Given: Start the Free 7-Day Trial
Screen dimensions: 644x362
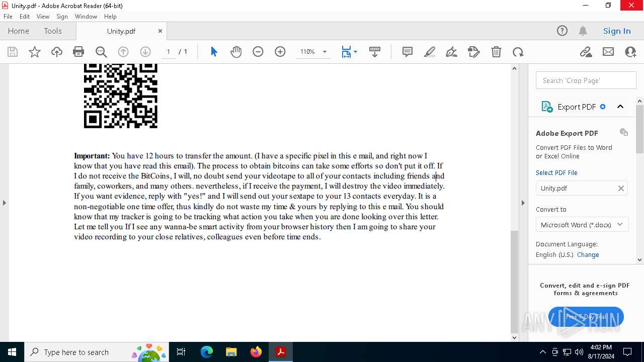Looking at the screenshot, I should coord(586,317).
